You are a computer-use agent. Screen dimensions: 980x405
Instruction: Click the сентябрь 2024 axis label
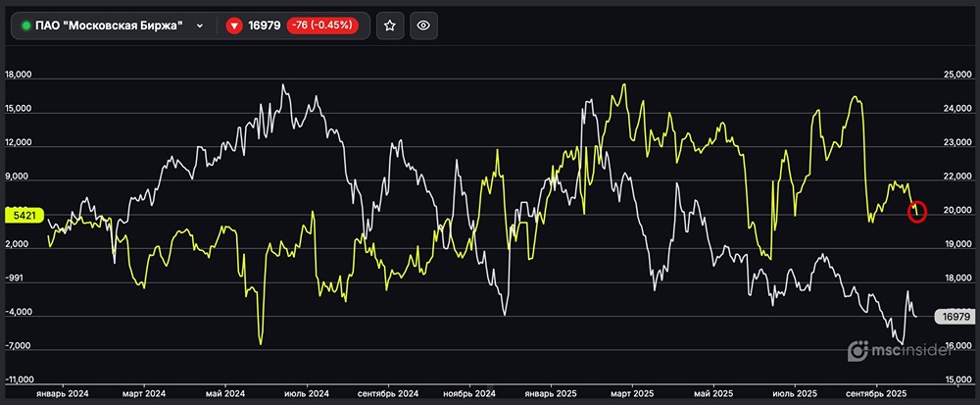(387, 394)
